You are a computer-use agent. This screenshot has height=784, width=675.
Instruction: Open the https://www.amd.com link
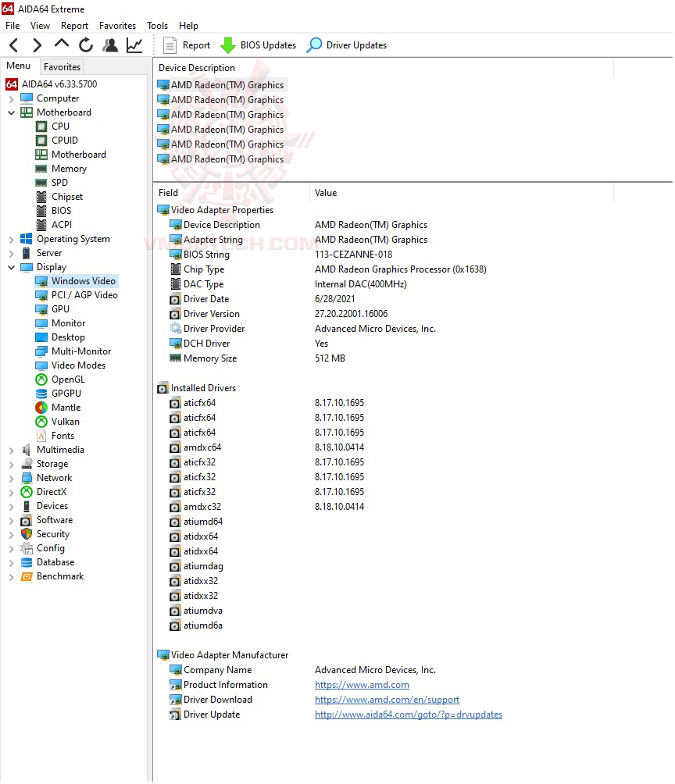pyautogui.click(x=362, y=685)
